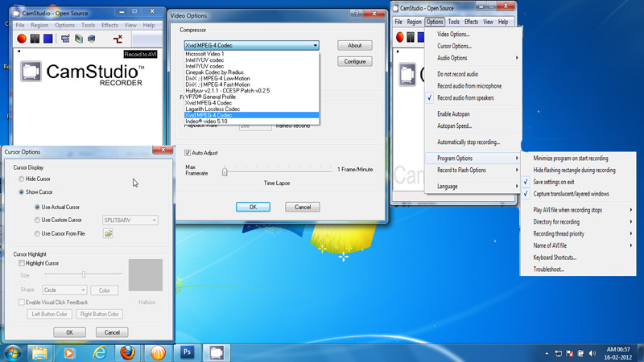Uncheck the Auto Adjust checkbox
Image resolution: width=644 pixels, height=362 pixels.
pyautogui.click(x=188, y=153)
